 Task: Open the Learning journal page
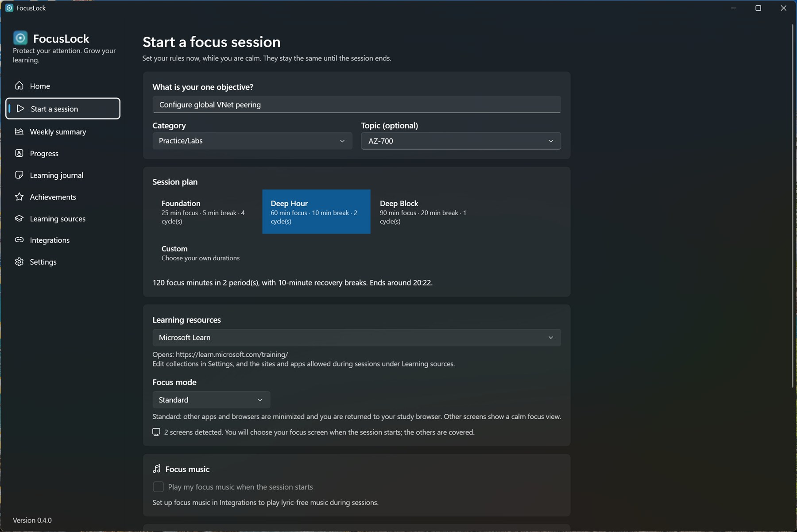click(63, 175)
